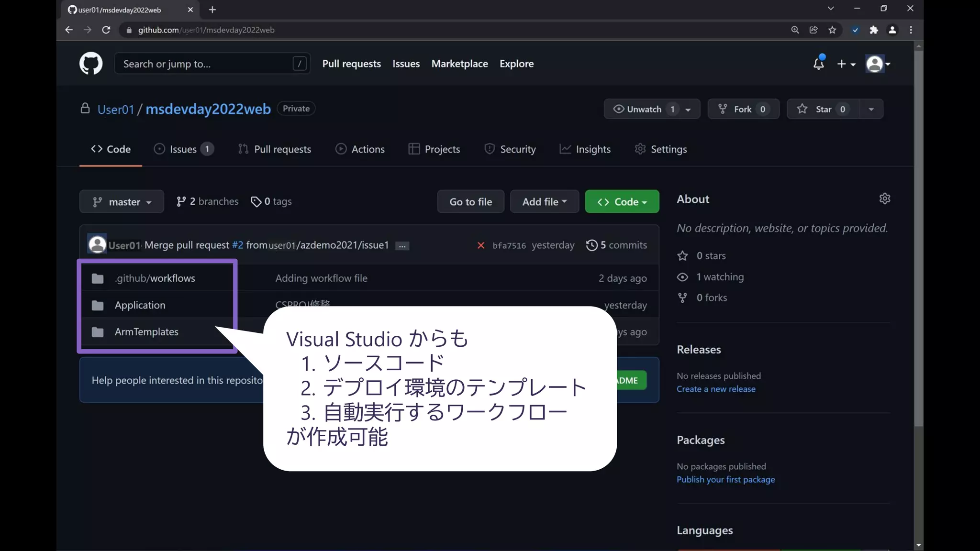The width and height of the screenshot is (980, 551).
Task: Click the failed status X icon
Action: click(481, 245)
